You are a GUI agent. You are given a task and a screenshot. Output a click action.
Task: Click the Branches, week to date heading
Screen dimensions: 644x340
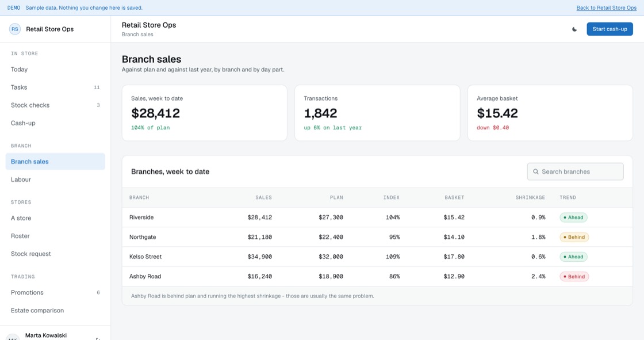[x=170, y=172]
